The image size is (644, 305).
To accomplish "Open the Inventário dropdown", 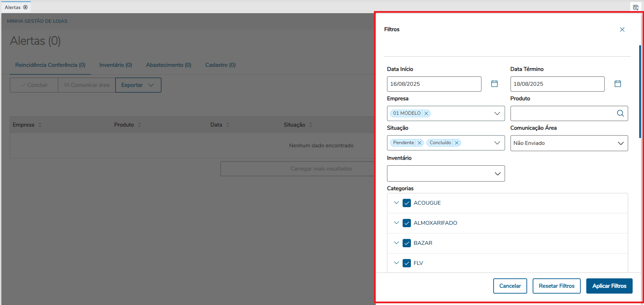I will click(446, 174).
